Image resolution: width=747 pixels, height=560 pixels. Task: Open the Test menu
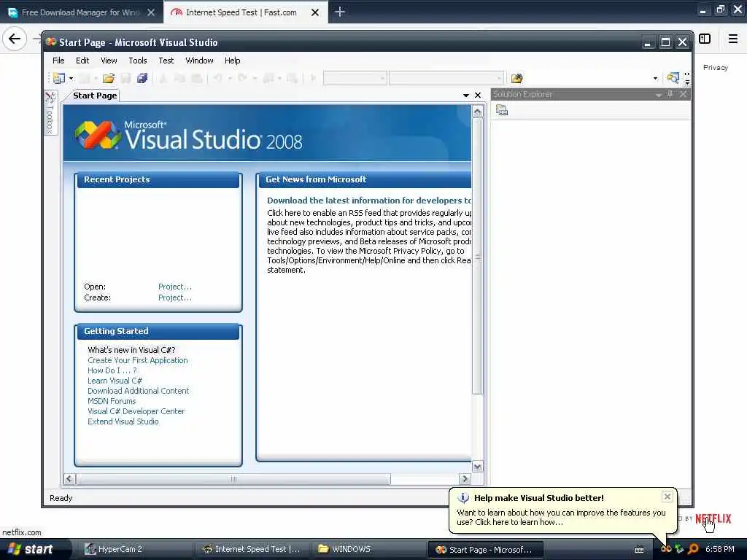coord(166,61)
